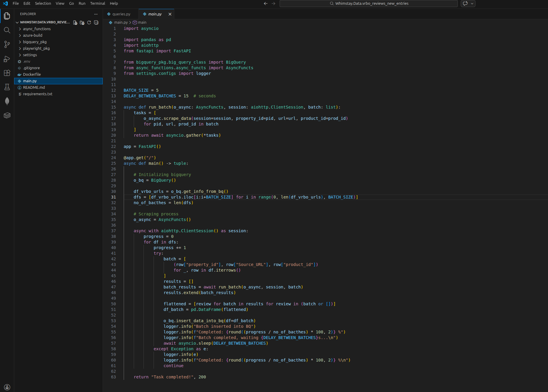Collapse all folders in Explorer
This screenshot has width=548, height=392.
coord(96,22)
